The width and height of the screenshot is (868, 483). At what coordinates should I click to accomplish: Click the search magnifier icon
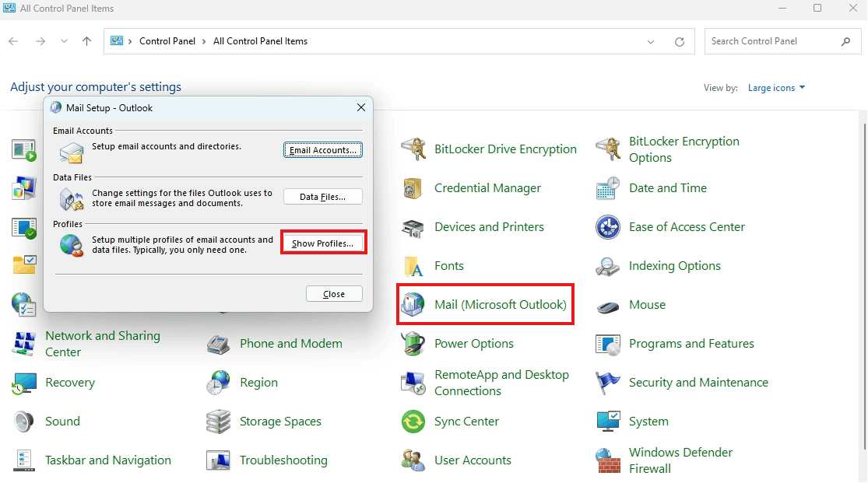[846, 41]
